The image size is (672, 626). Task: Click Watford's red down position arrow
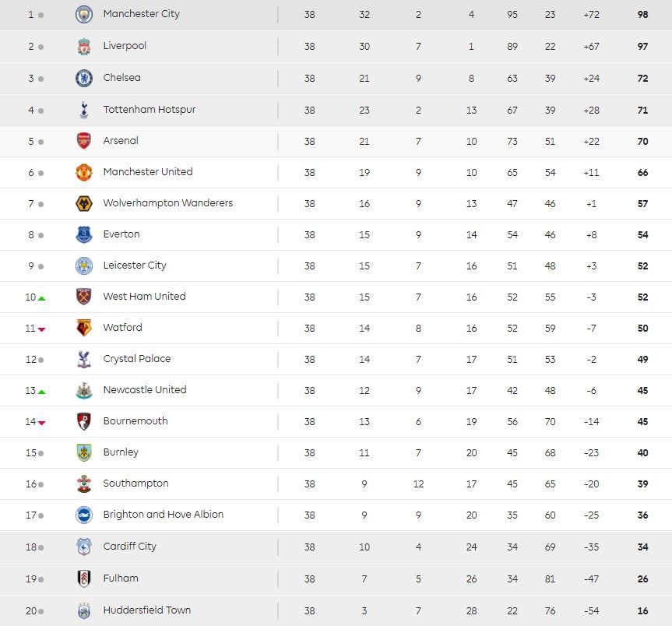pyautogui.click(x=41, y=329)
